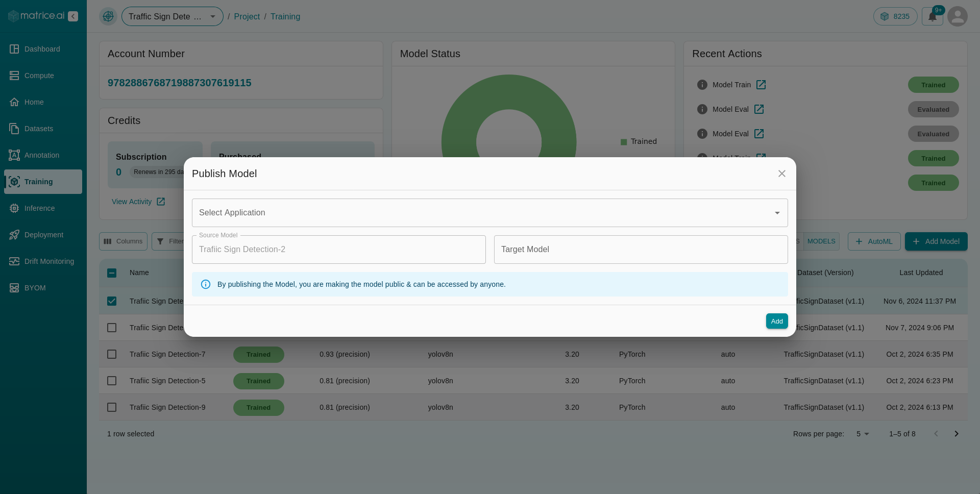Go to Compute in the sidebar
This screenshot has width=980, height=494.
(x=43, y=76)
